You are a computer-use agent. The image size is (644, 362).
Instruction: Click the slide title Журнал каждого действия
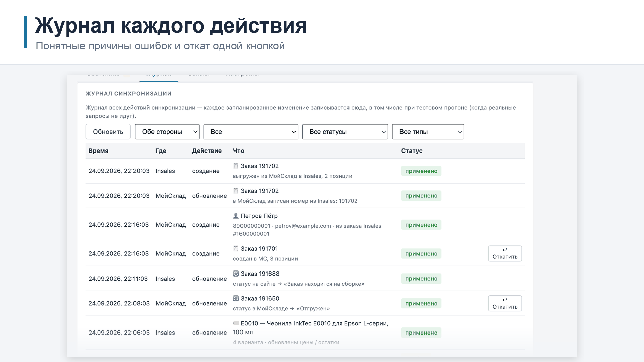[x=171, y=25]
